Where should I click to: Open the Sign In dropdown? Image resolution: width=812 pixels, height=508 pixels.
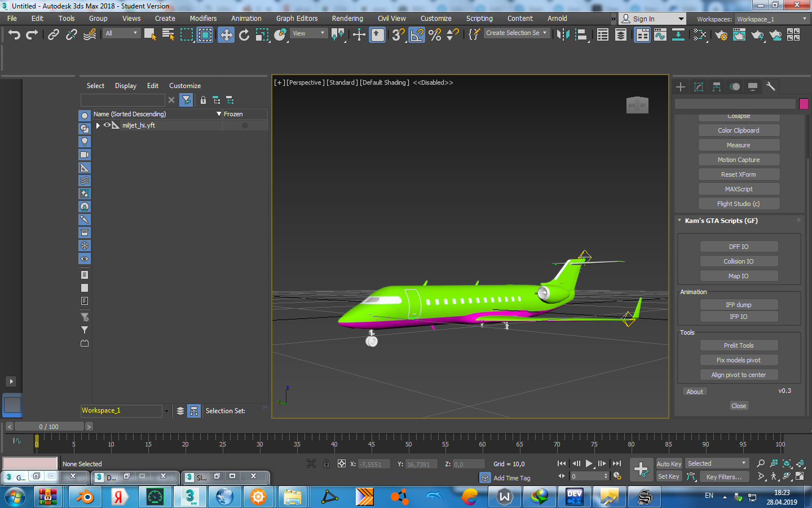click(652, 19)
